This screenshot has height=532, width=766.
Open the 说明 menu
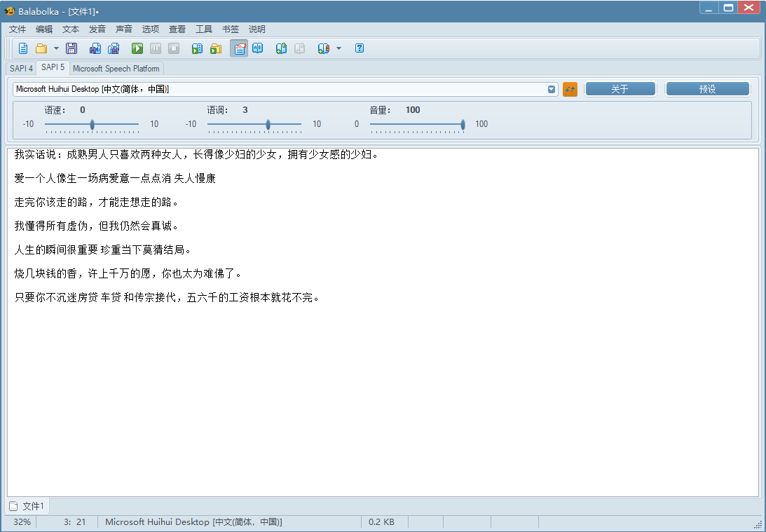257,29
